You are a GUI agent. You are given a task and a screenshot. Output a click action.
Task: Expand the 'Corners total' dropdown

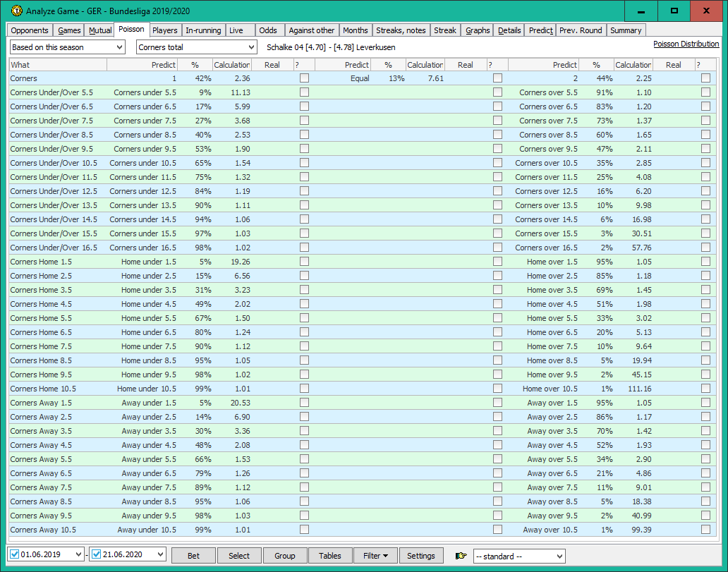click(x=197, y=47)
